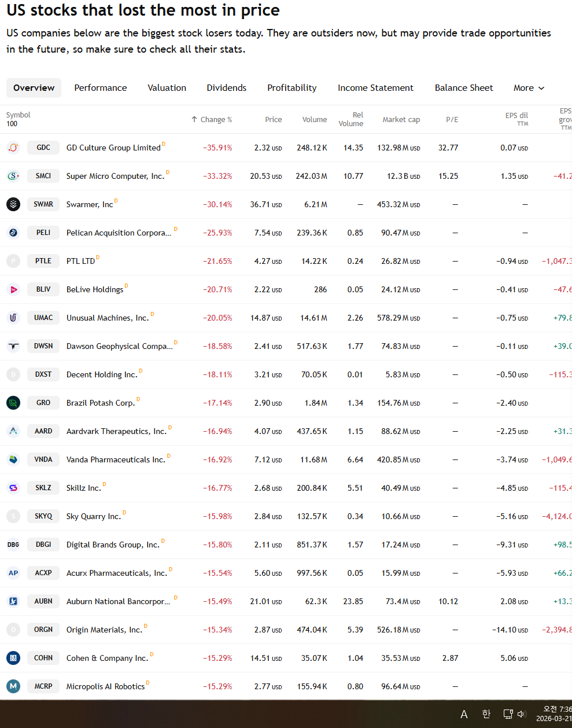The height and width of the screenshot is (728, 572).
Task: Open the Balance Sheet tab
Action: pos(464,88)
